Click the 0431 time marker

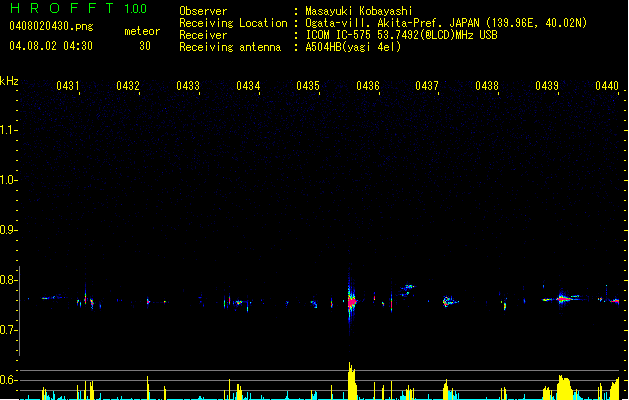pos(68,86)
